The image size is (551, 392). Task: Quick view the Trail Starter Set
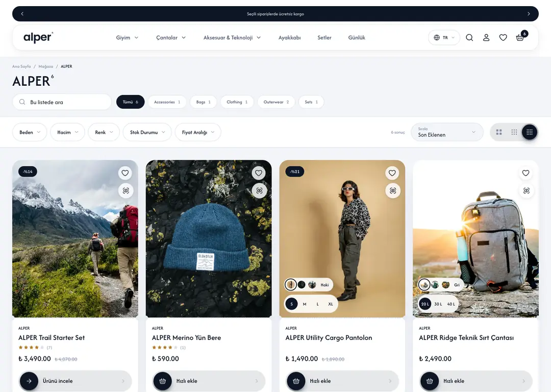[126, 190]
